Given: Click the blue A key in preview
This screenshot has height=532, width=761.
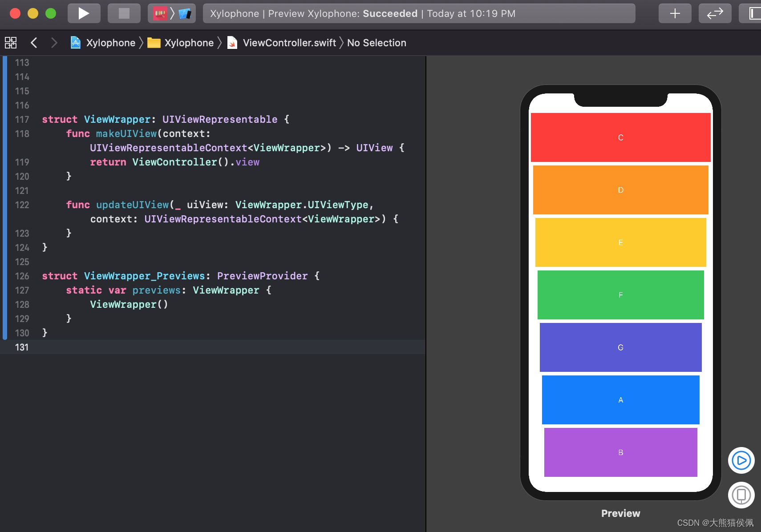Looking at the screenshot, I should click(x=620, y=400).
